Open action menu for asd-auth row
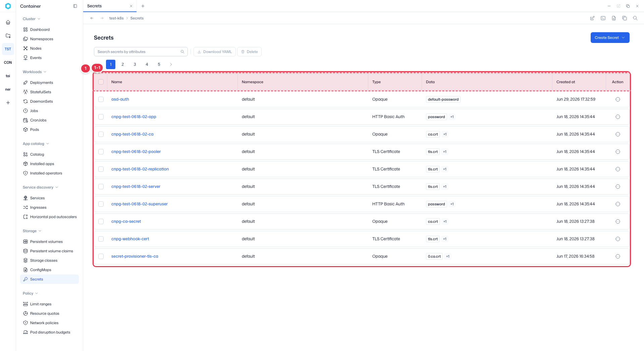The image size is (644, 351). (x=618, y=99)
